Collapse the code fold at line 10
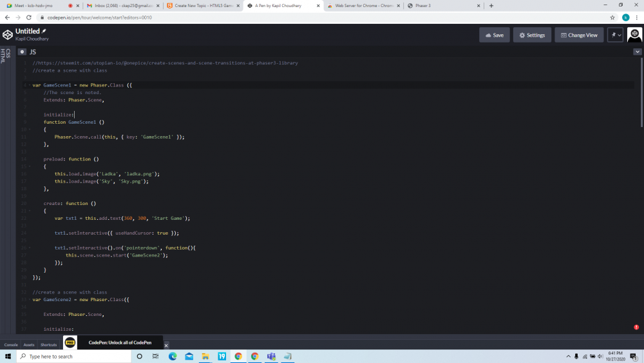 29,130
